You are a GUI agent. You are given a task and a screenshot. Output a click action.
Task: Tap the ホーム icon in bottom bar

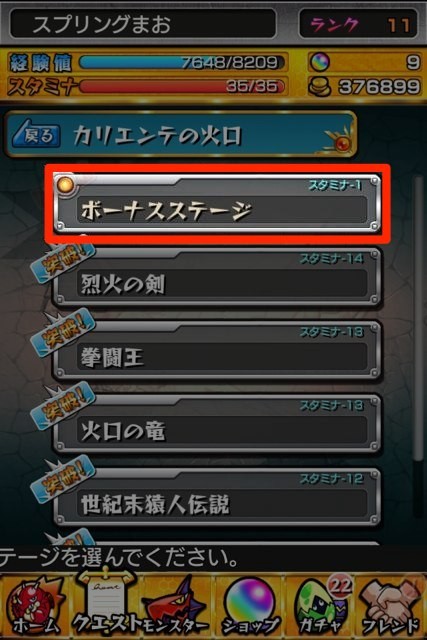33,606
